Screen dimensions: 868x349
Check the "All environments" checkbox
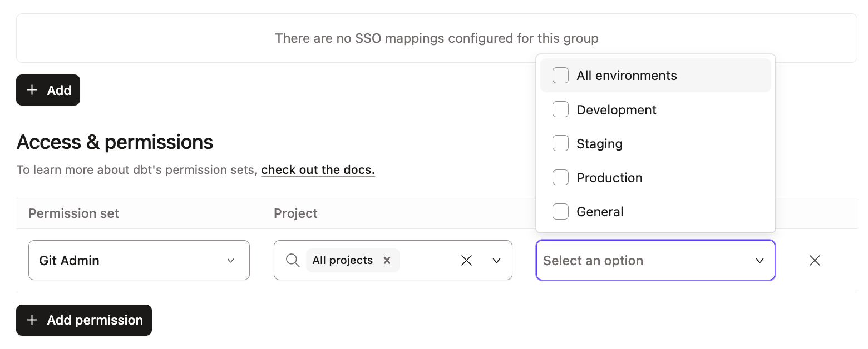pos(560,75)
